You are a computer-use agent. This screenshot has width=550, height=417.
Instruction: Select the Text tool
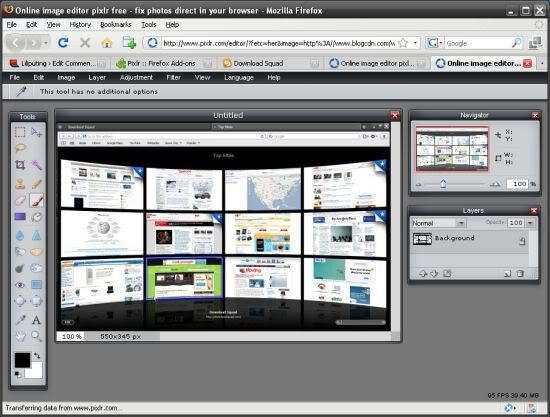tap(36, 320)
